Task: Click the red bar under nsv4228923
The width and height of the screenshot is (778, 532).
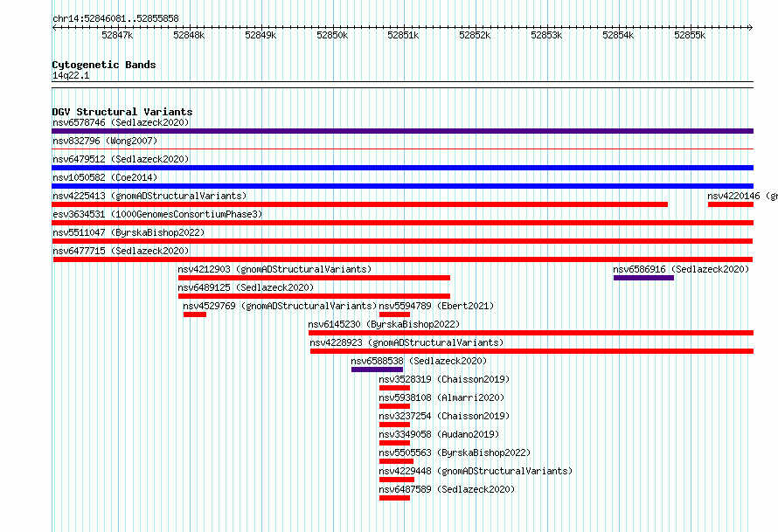Action: pos(531,351)
